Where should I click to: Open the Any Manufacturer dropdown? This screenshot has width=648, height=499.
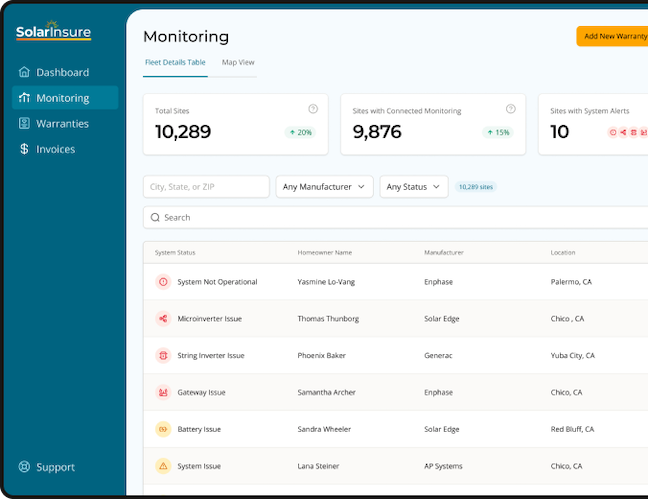324,186
